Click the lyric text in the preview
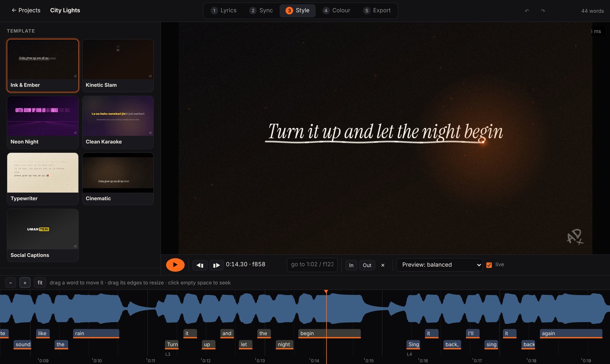This screenshot has height=364, width=610. coord(385,131)
